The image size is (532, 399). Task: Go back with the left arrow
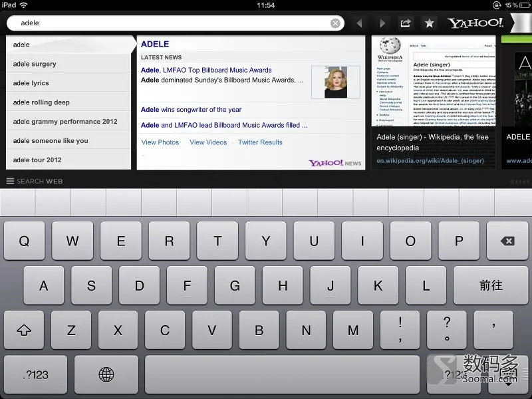point(360,23)
